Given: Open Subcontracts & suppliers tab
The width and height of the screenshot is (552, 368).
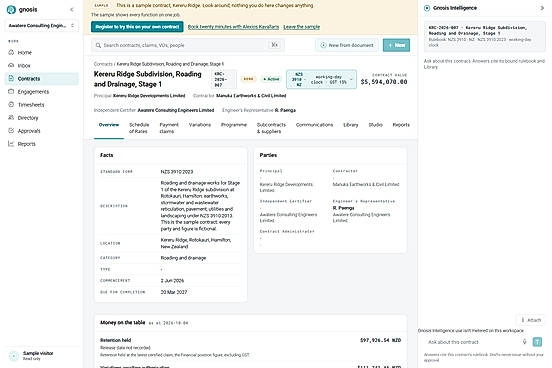Looking at the screenshot, I should point(271,128).
